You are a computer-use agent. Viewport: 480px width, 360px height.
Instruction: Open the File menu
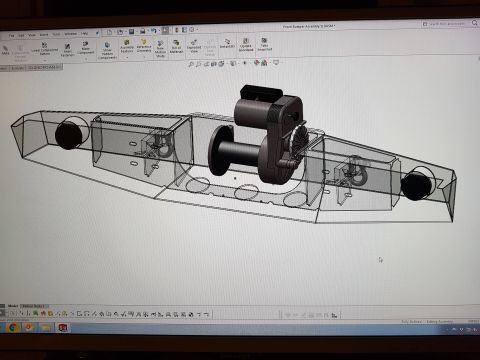coord(12,35)
